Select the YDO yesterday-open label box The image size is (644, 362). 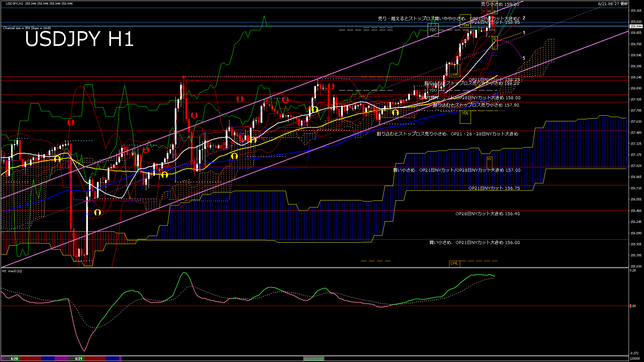(433, 90)
